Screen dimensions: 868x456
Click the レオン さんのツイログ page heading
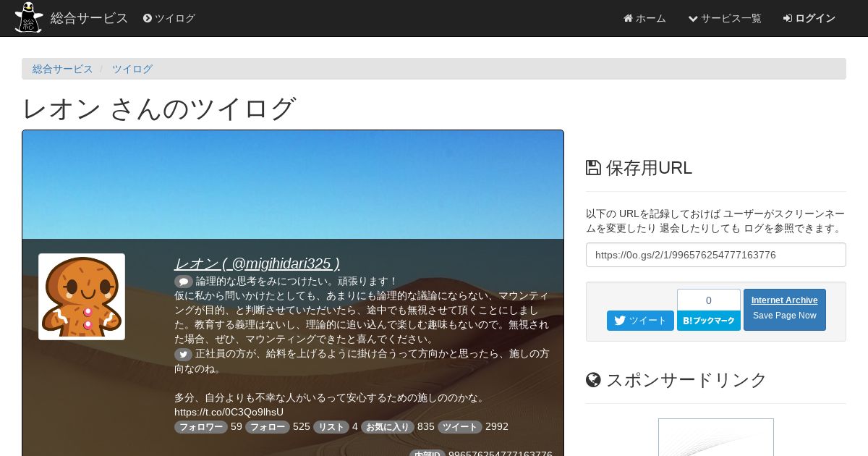pos(159,109)
